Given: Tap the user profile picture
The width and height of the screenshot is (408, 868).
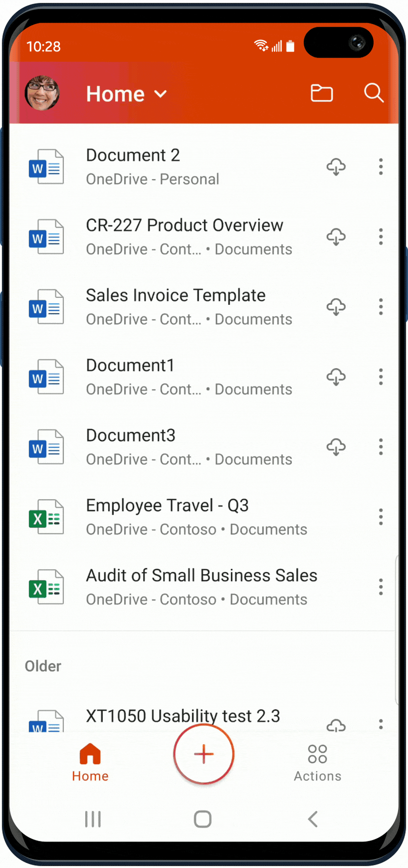Looking at the screenshot, I should [42, 93].
